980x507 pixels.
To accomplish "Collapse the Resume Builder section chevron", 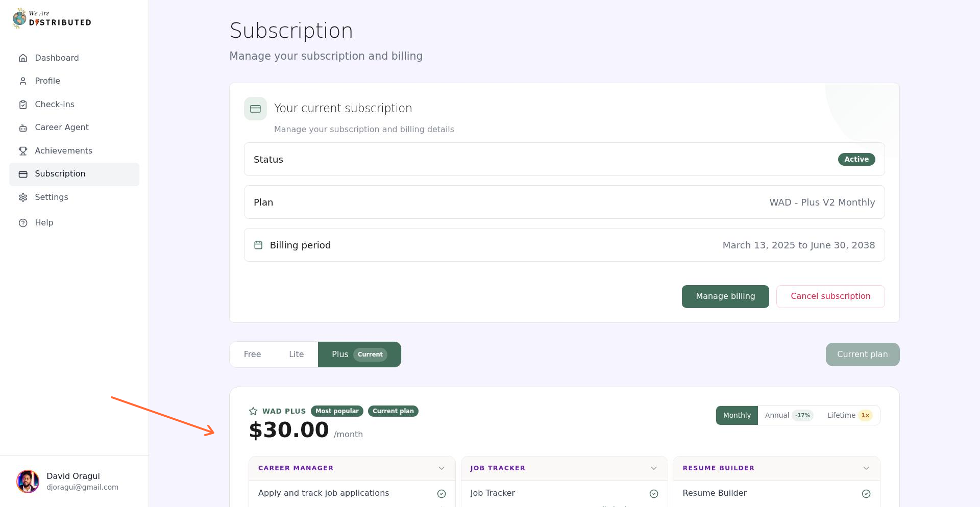I will pyautogui.click(x=866, y=468).
